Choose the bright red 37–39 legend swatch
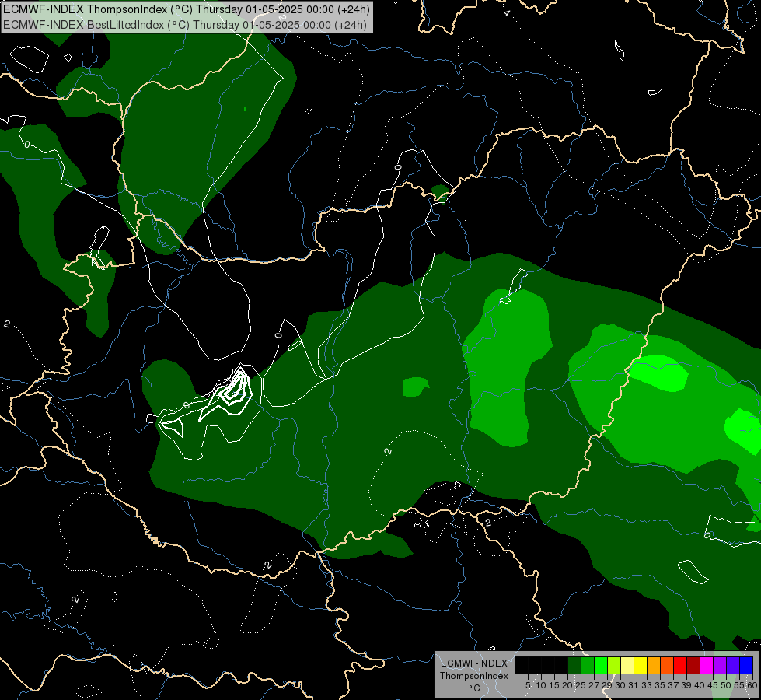The image size is (761, 700). 680,665
